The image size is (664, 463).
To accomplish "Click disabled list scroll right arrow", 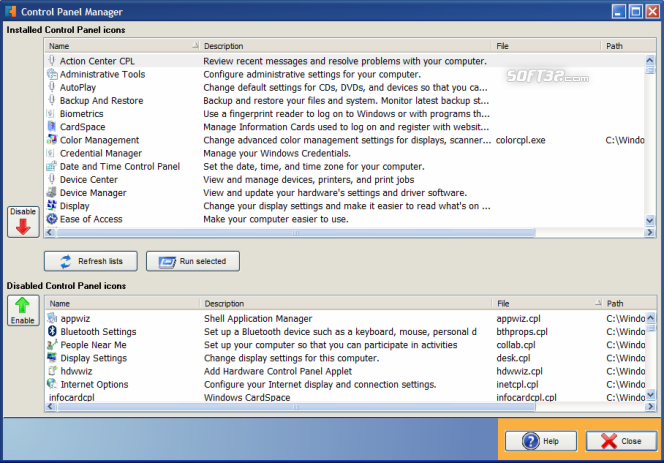I will click(x=650, y=407).
